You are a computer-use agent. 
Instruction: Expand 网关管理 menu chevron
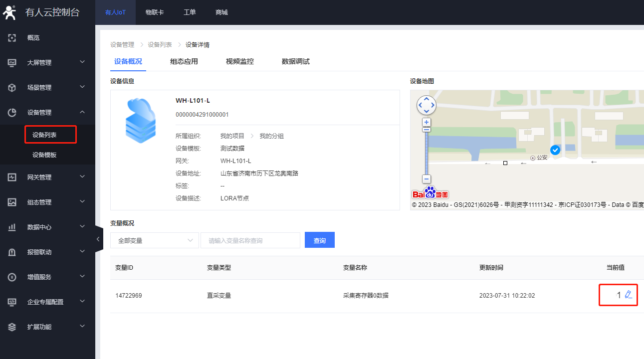(82, 177)
